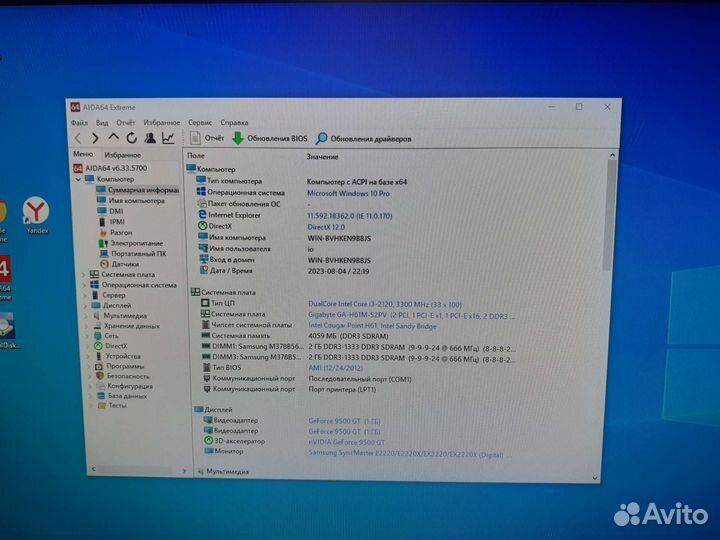Image resolution: width=720 pixels, height=540 pixels.
Task: Click the DirectX icon in the sidebar tree
Action: 98,346
